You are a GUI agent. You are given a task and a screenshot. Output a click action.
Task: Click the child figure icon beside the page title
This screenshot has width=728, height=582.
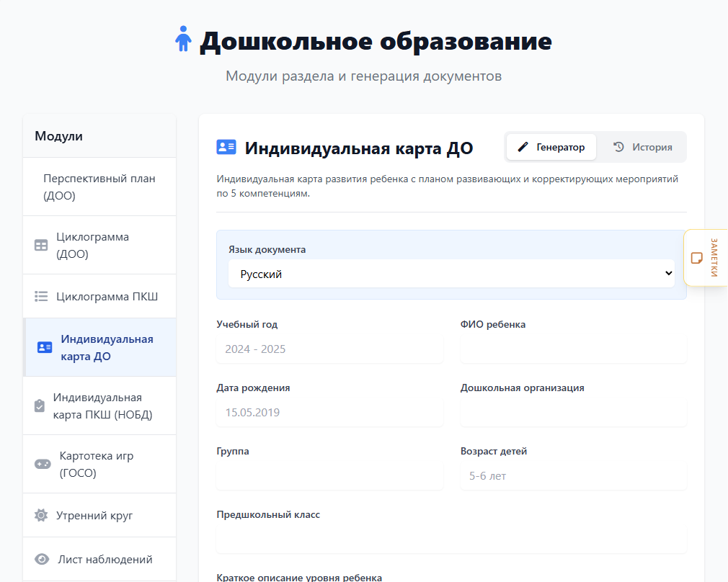click(183, 38)
